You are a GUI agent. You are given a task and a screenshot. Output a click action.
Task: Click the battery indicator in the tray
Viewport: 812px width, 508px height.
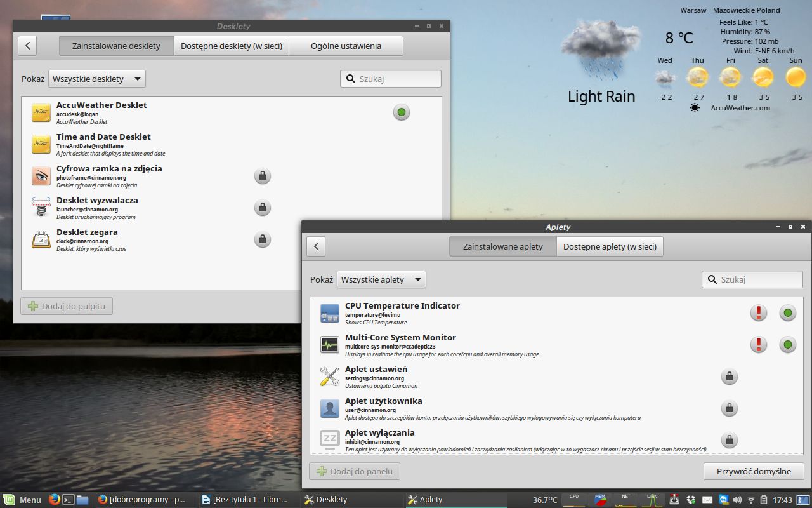pos(764,500)
